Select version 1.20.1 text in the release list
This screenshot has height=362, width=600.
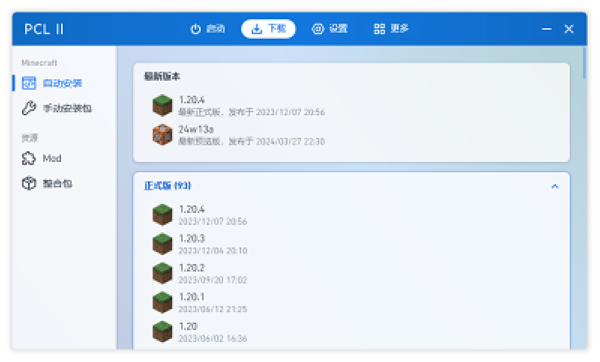192,297
